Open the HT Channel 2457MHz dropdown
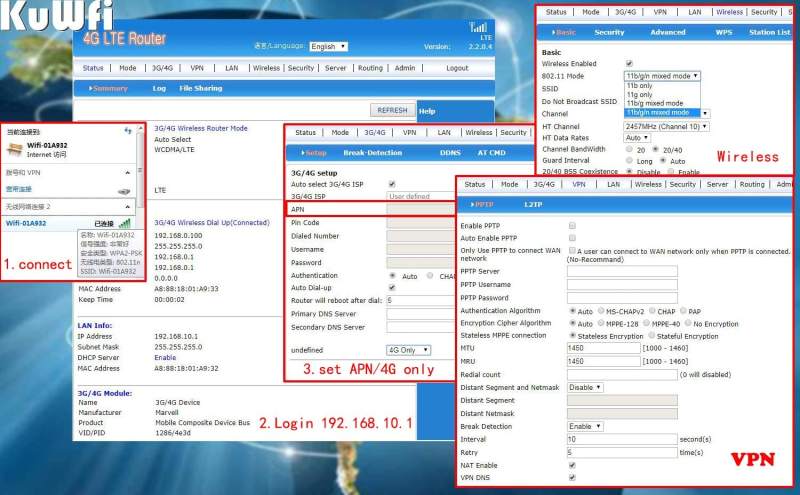 [666, 127]
